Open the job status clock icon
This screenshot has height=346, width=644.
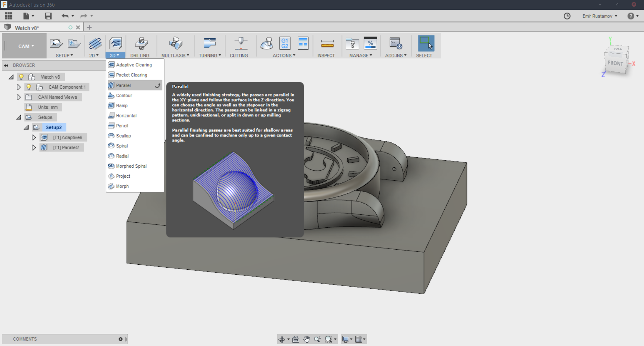click(567, 16)
